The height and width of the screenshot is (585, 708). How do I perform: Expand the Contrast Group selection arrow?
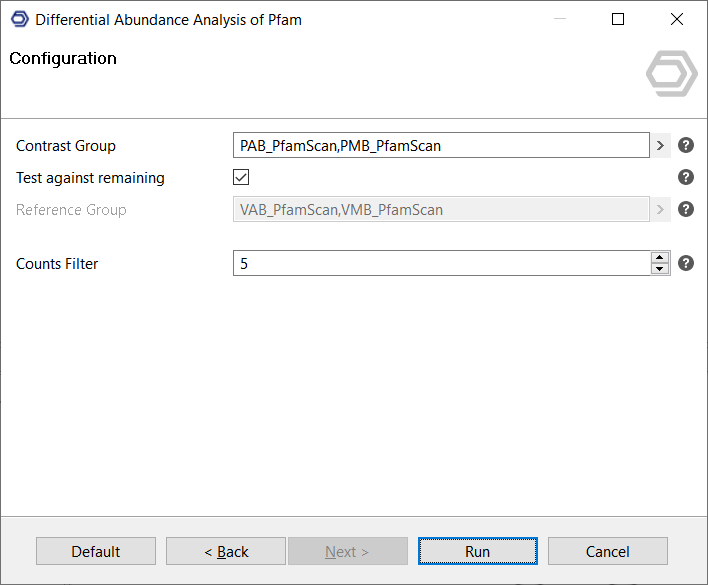660,146
